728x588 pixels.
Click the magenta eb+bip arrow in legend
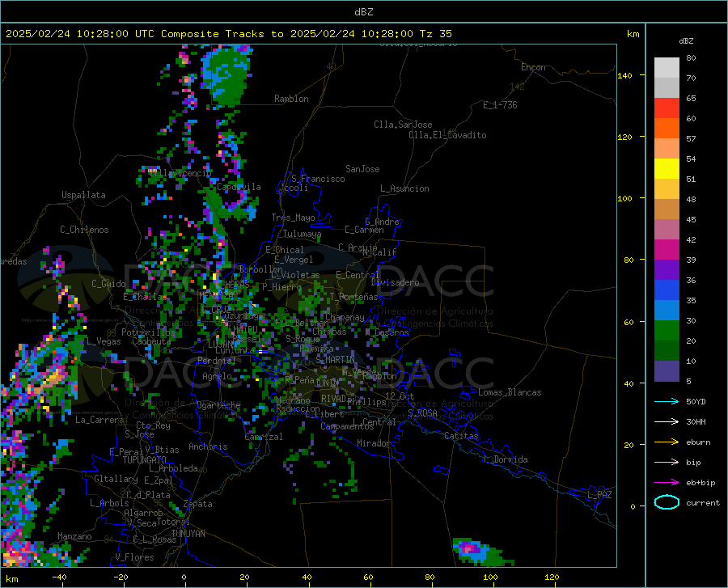click(667, 483)
